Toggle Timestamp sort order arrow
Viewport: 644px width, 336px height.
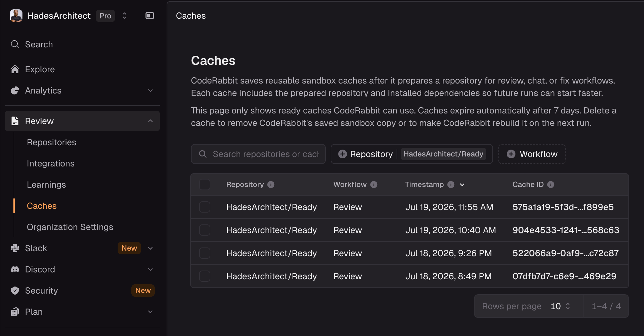point(462,185)
